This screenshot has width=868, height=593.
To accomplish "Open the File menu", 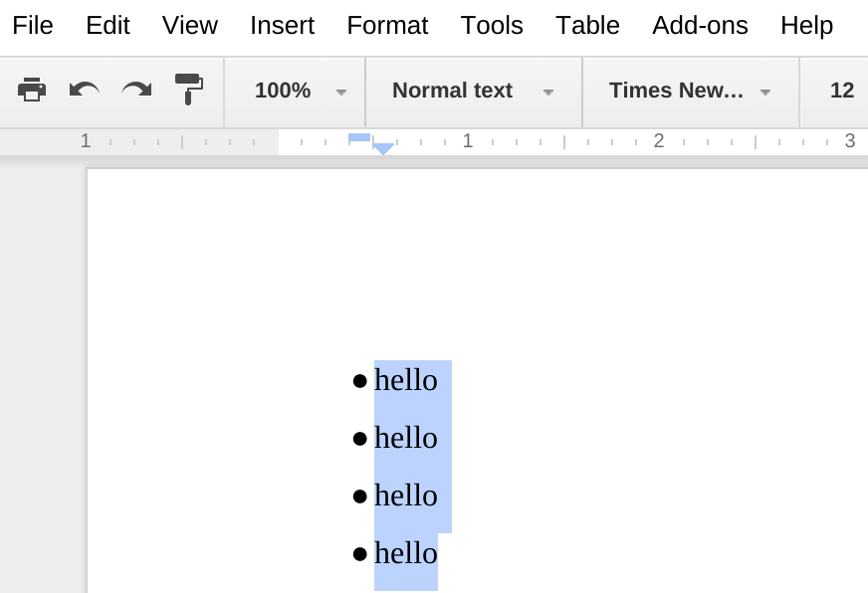I will [x=33, y=26].
